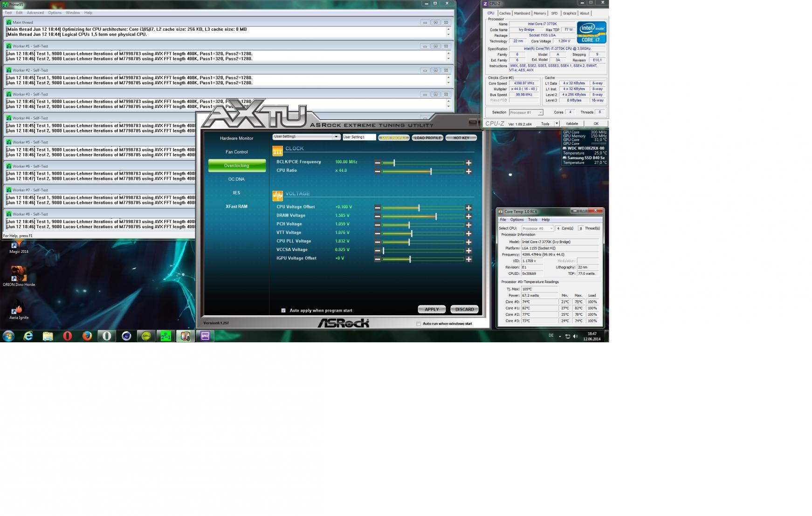This screenshot has width=812, height=516.
Task: Open OC DNA section
Action: (237, 179)
